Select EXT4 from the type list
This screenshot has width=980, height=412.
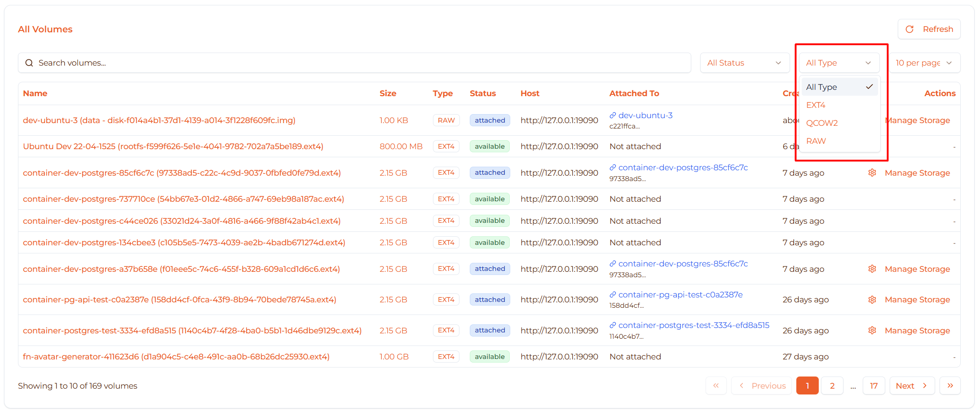point(816,105)
